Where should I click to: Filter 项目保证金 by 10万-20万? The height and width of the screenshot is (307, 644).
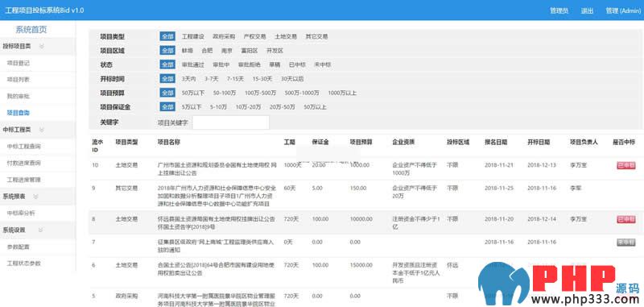tap(248, 107)
